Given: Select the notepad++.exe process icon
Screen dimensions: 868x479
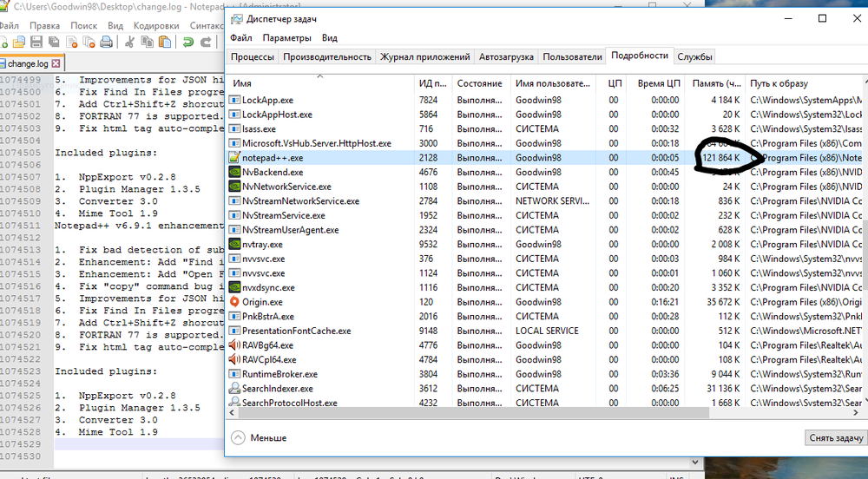Looking at the screenshot, I should (233, 158).
